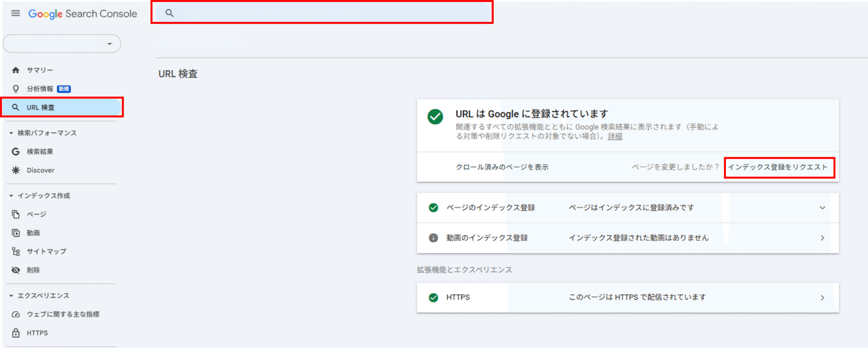Open the ページ indexing report
This screenshot has height=348, width=868.
point(37,214)
